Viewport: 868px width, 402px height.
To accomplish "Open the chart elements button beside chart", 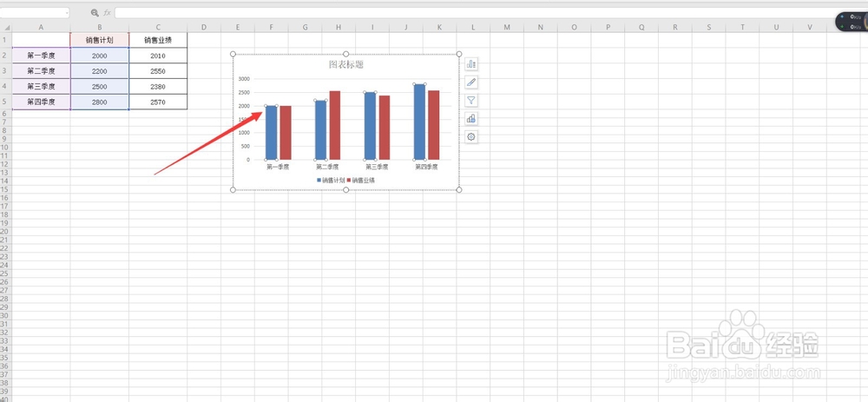I will 471,64.
